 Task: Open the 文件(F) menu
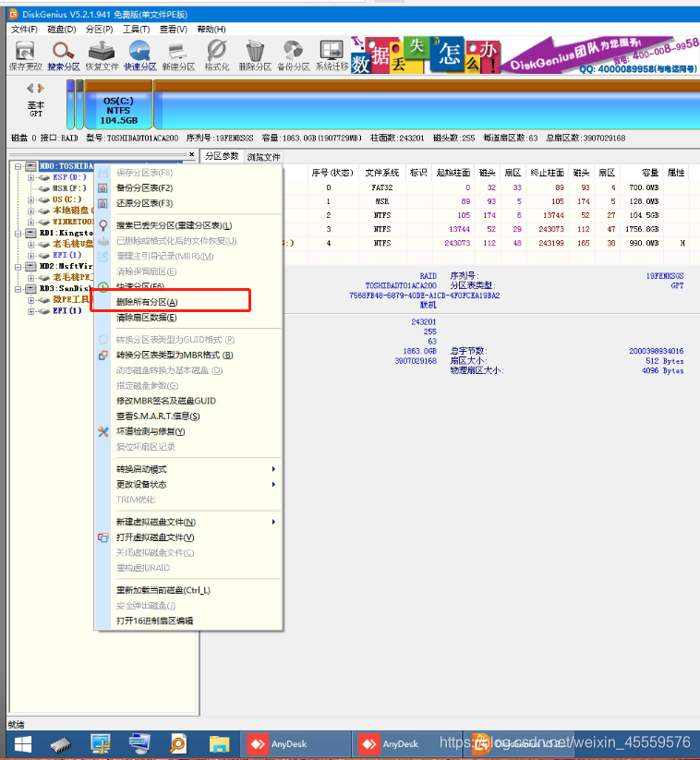pos(24,29)
